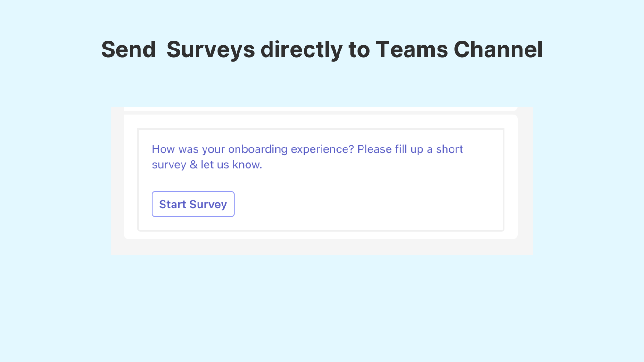Click the words "fill up" in the message
Viewport: 644px width, 362px height.
409,149
